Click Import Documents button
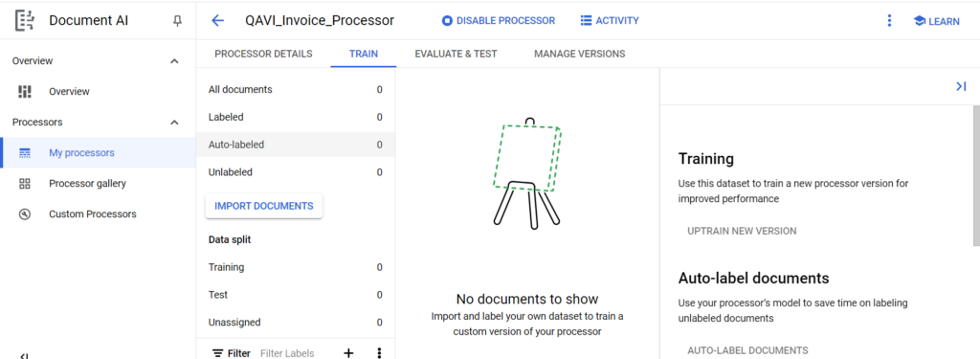Viewport: 980px width, 359px height. [x=264, y=206]
